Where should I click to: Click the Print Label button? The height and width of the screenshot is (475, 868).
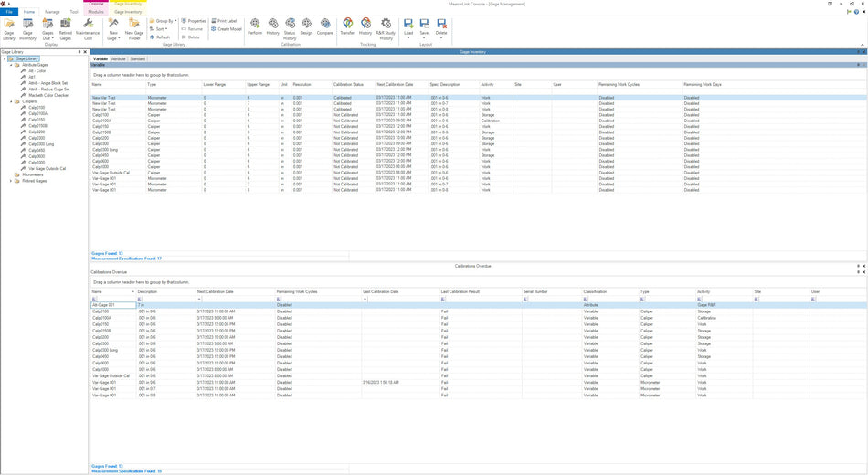pyautogui.click(x=226, y=20)
